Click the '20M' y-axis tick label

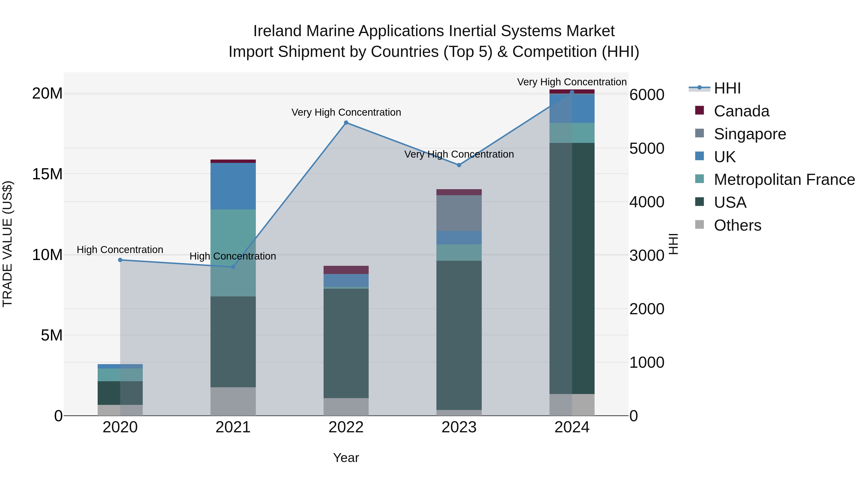pos(47,94)
